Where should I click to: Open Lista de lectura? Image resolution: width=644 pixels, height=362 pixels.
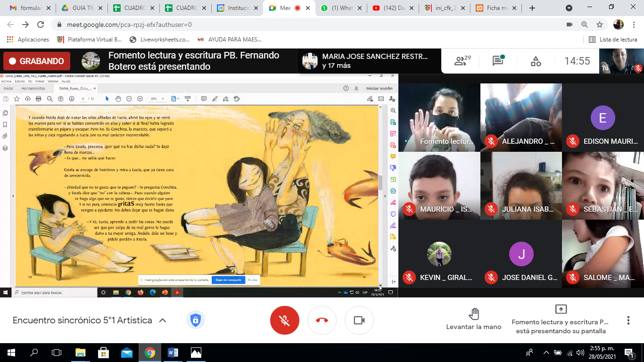coord(613,40)
